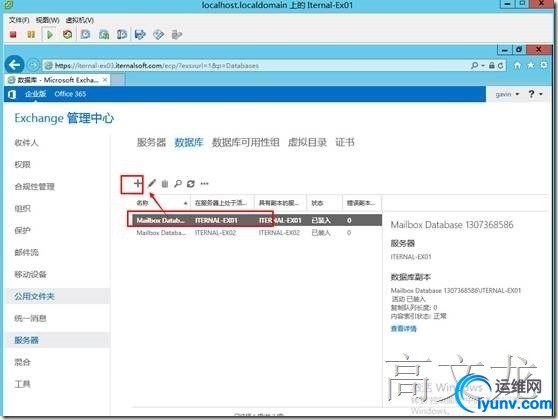558x420 pixels.
Task: Open 收件人 in left navigation
Action: click(x=26, y=143)
